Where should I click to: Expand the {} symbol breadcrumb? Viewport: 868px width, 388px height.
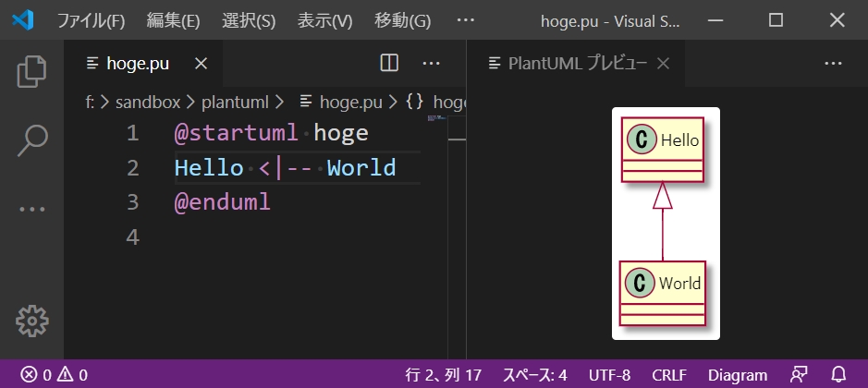(436, 103)
